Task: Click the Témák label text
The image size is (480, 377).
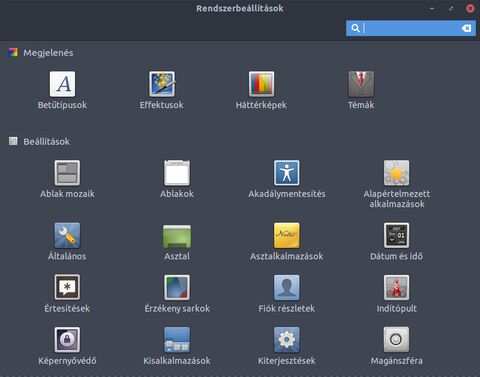Action: click(x=361, y=105)
